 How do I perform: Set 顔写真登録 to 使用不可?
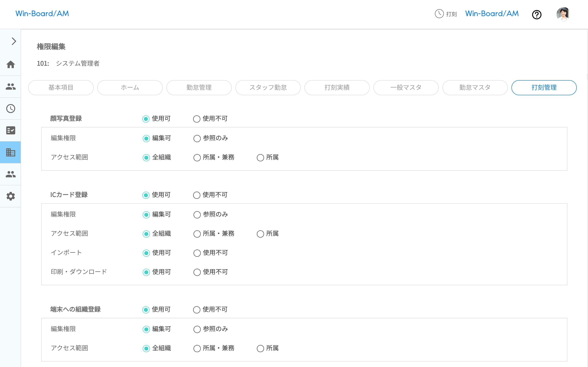click(x=197, y=119)
